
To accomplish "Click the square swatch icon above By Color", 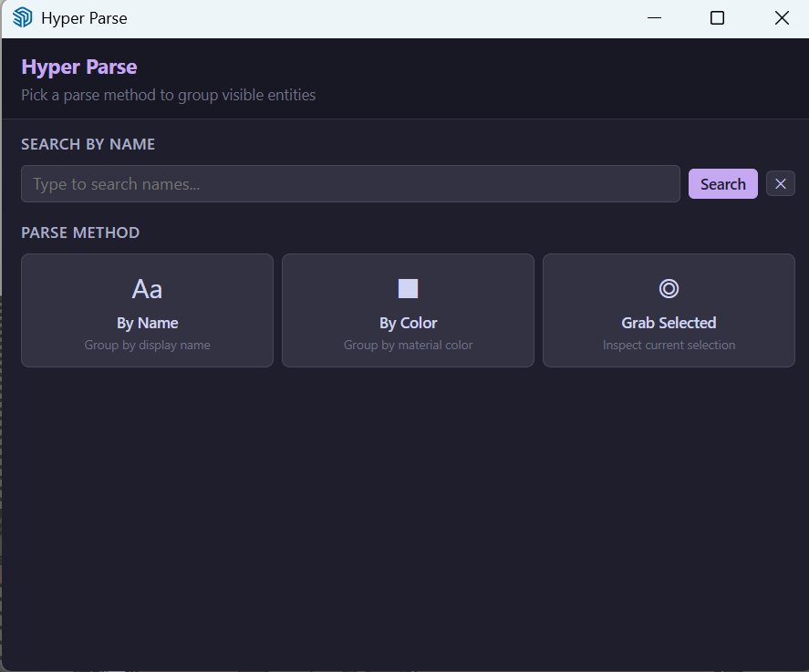I will click(407, 287).
